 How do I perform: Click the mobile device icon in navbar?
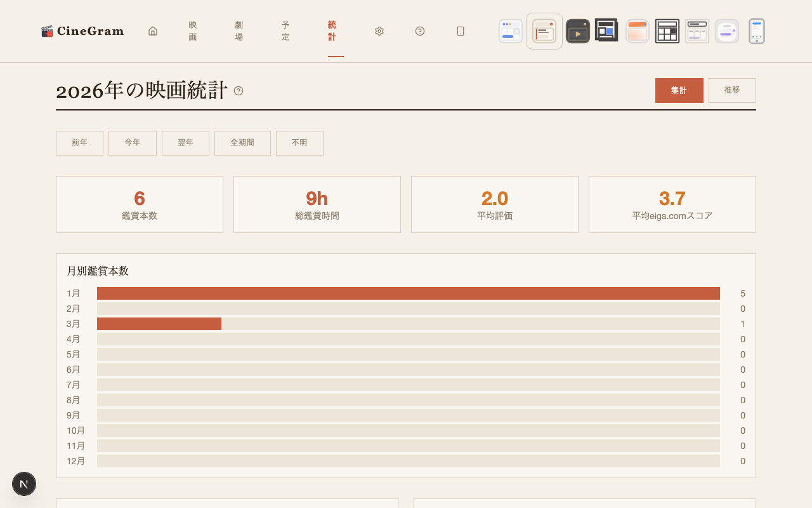[461, 31]
